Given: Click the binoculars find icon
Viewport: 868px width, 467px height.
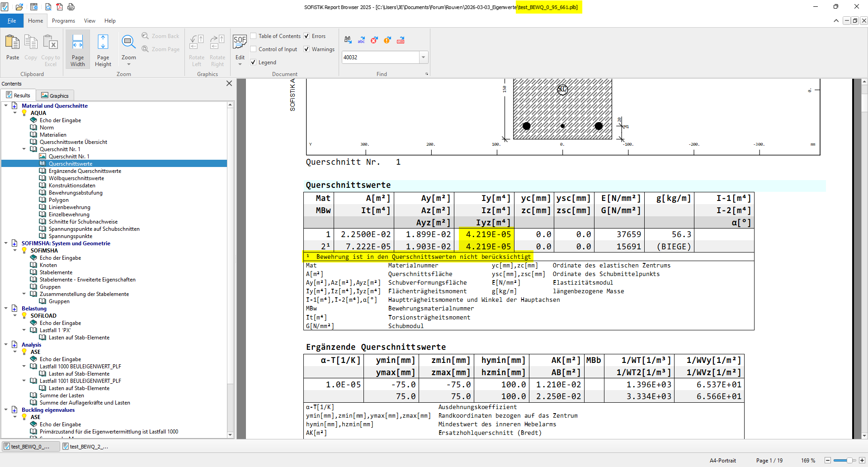Looking at the screenshot, I should coord(348,40).
